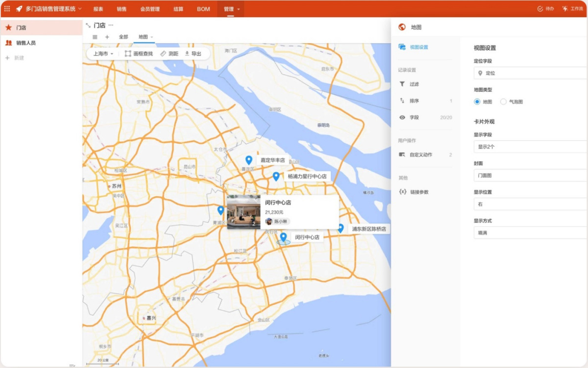Click the 导出 export icon
The image size is (588, 368).
point(193,54)
